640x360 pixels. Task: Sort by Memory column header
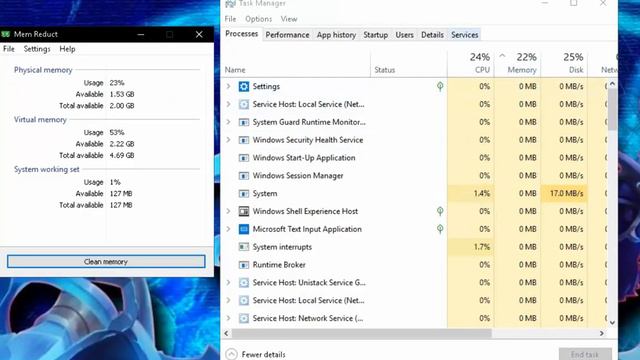click(518, 63)
